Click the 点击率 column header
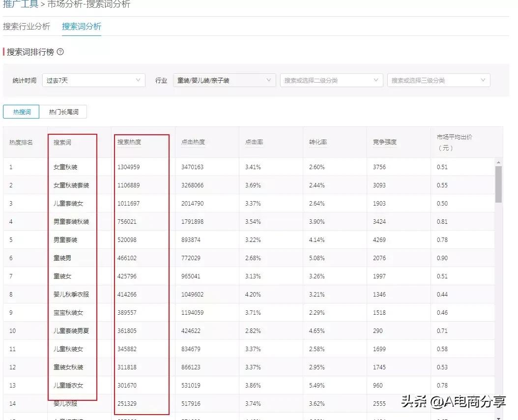Viewport: 518px width, 420px height. point(255,142)
